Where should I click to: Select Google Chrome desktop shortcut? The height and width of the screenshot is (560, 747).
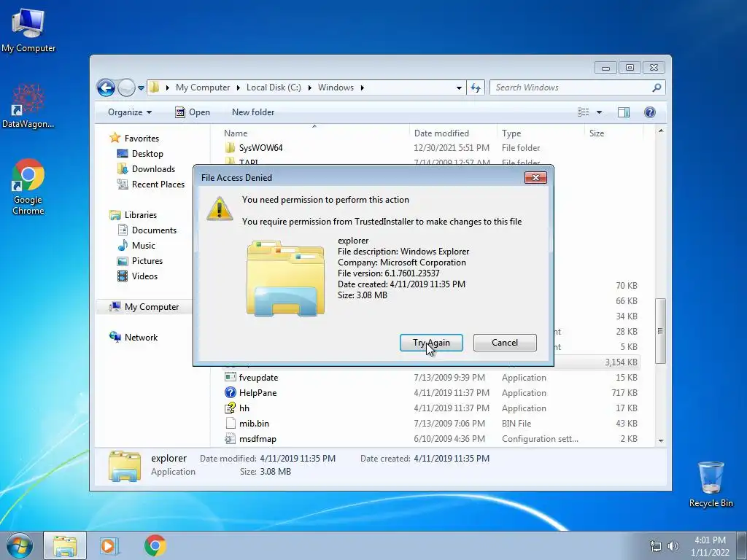coord(28,187)
